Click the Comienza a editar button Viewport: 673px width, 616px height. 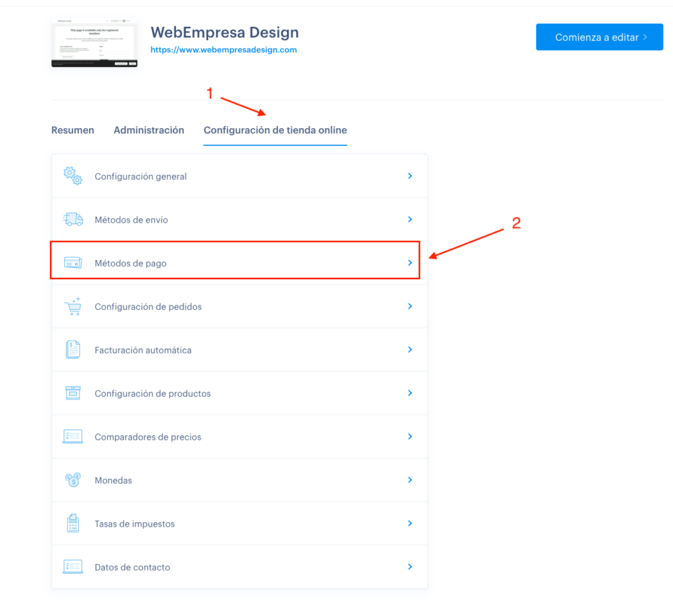coord(599,37)
